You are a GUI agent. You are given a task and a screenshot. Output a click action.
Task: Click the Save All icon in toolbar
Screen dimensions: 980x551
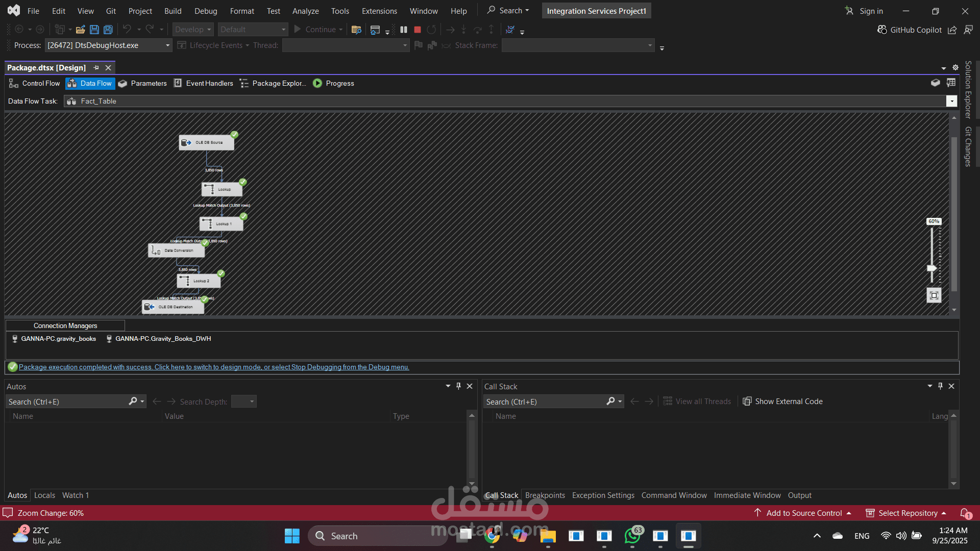(x=108, y=30)
